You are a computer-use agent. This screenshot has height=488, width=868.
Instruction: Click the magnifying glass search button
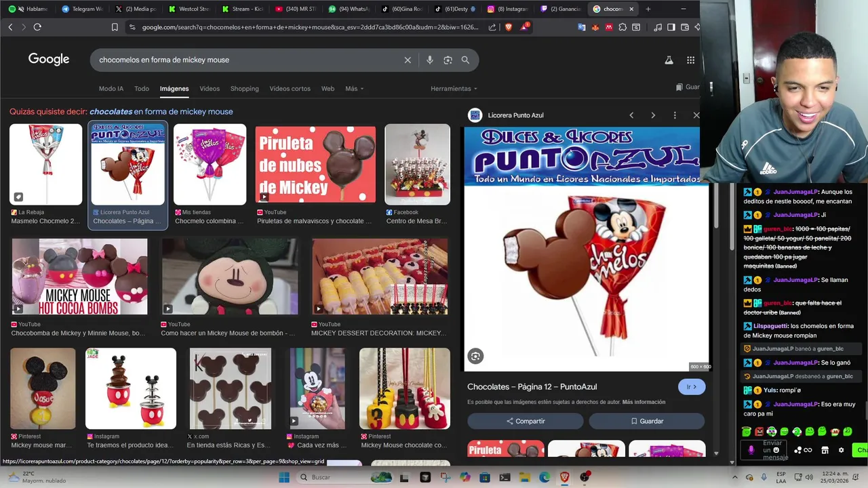tap(465, 60)
